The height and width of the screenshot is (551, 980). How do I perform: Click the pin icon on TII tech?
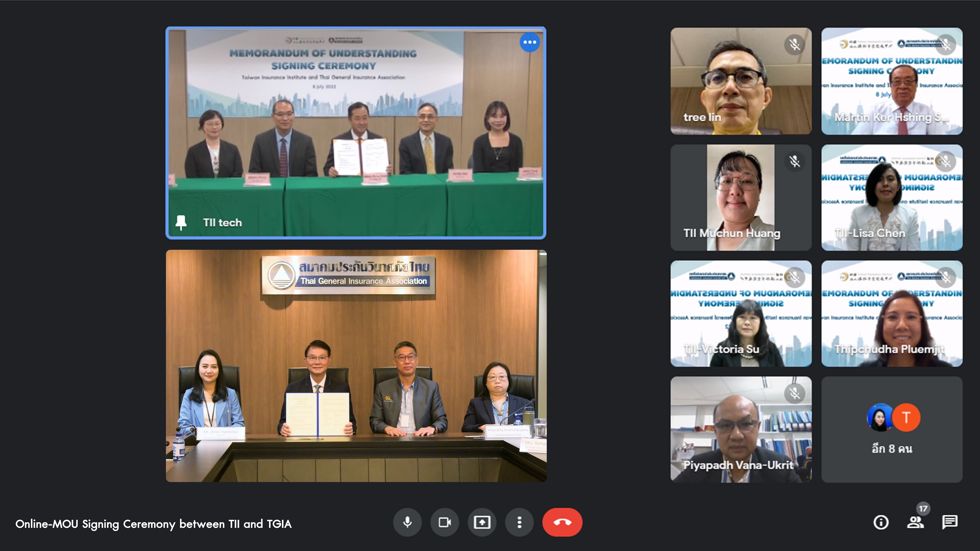point(181,222)
